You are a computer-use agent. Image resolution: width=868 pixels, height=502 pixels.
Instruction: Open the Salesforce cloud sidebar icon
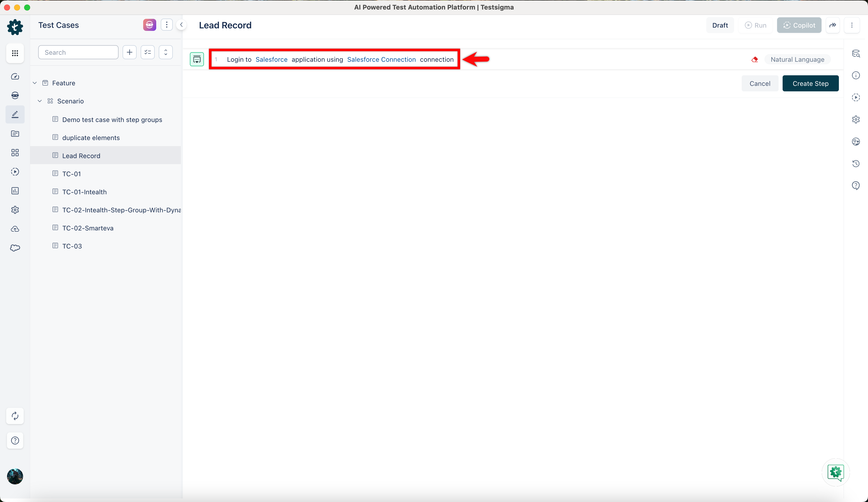tap(15, 248)
